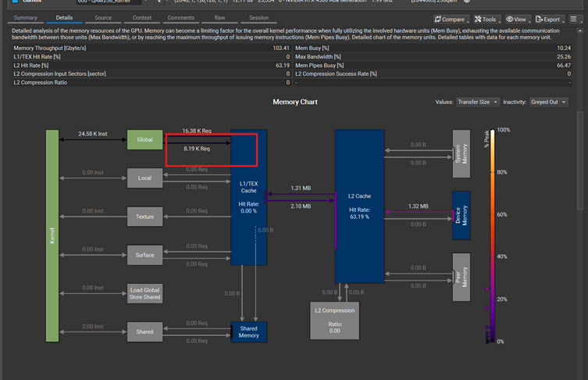Open the Session tab
The height and width of the screenshot is (380, 588).
[258, 18]
